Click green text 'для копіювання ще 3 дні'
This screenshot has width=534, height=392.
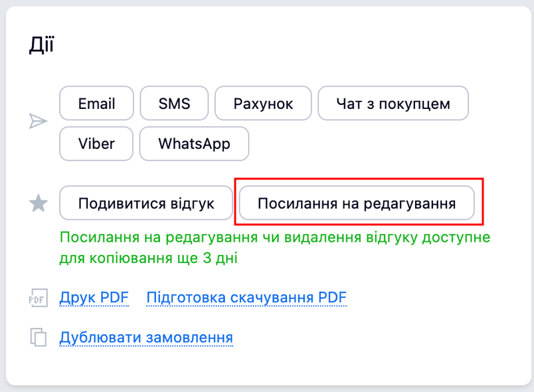coord(149,258)
